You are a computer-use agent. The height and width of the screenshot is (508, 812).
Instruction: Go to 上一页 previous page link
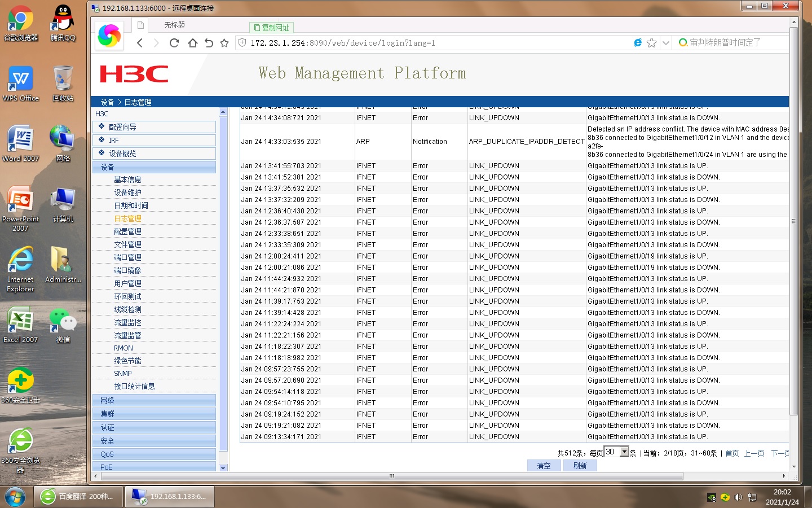pos(754,453)
